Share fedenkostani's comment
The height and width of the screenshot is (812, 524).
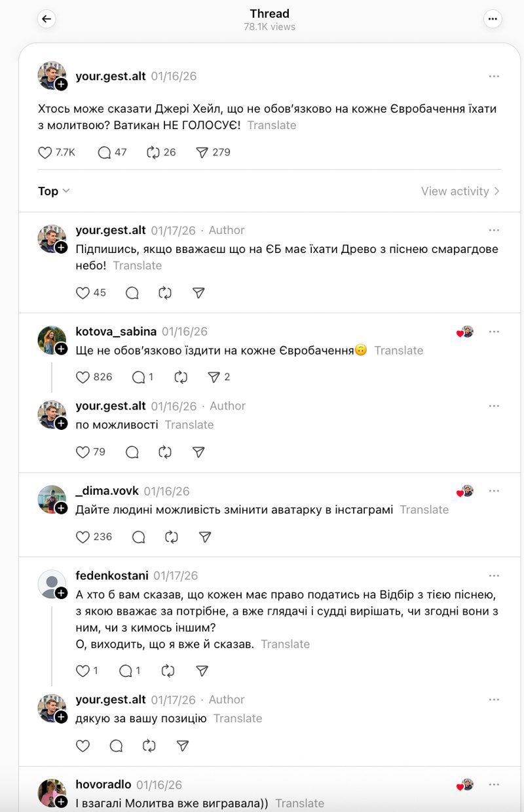pos(202,671)
